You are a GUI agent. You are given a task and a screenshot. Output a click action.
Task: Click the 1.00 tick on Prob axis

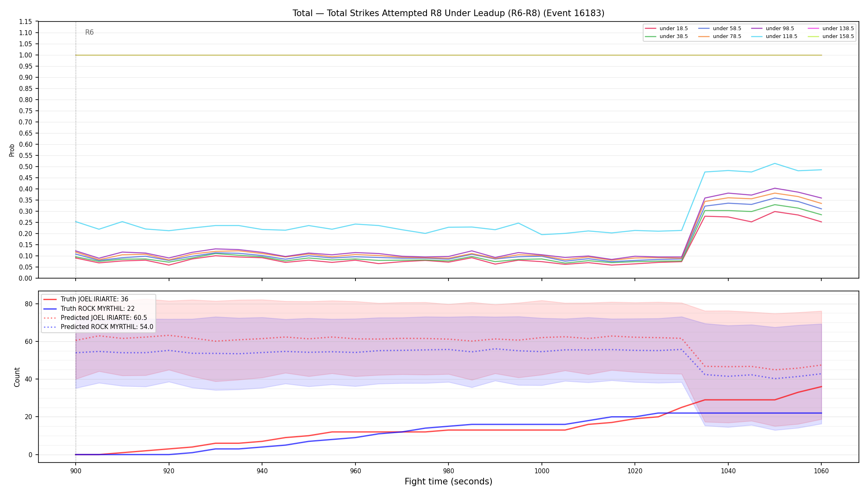click(26, 55)
